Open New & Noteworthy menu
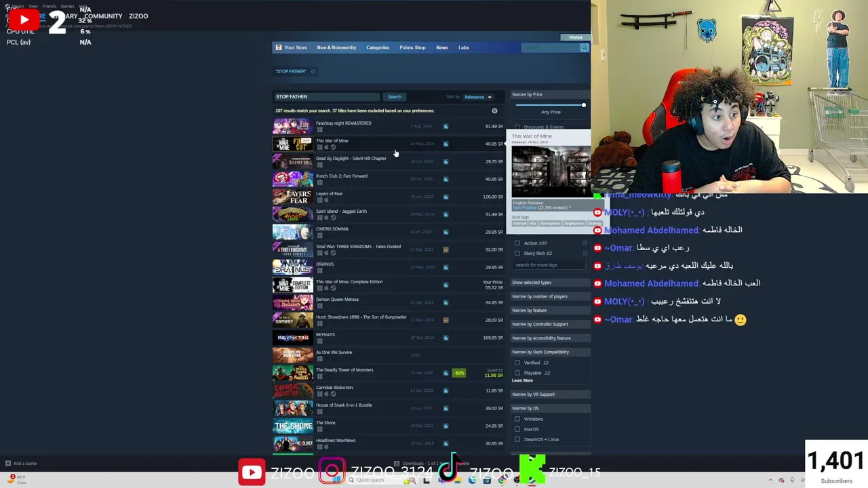The width and height of the screenshot is (868, 488). pyautogui.click(x=336, y=47)
